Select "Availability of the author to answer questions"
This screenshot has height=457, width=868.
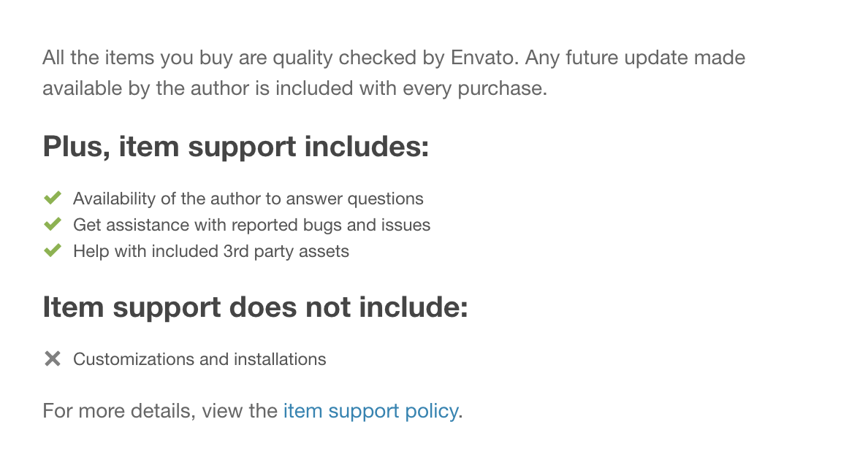click(248, 199)
